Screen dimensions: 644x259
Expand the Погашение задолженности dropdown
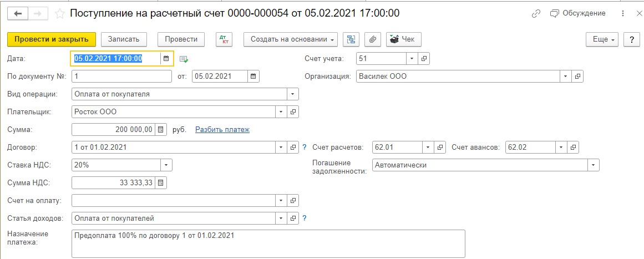coord(594,165)
